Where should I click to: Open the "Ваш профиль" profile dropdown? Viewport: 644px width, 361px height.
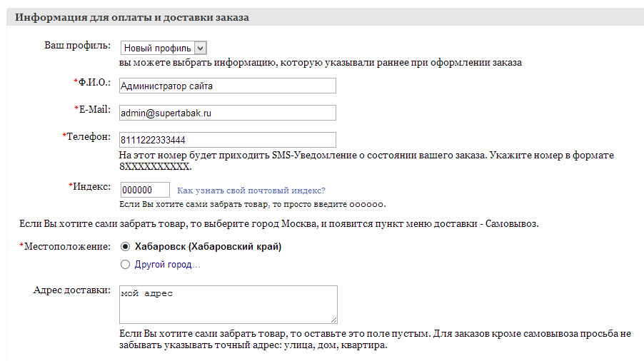click(x=163, y=48)
